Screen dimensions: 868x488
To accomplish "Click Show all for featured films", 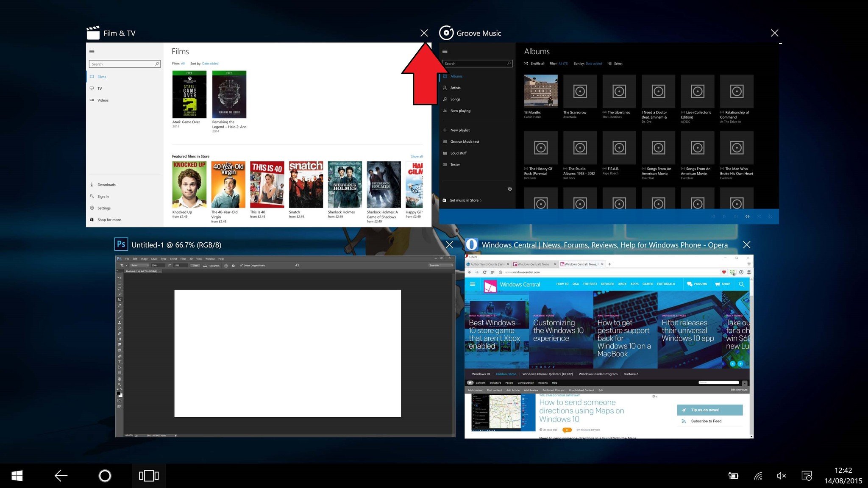I will (417, 157).
